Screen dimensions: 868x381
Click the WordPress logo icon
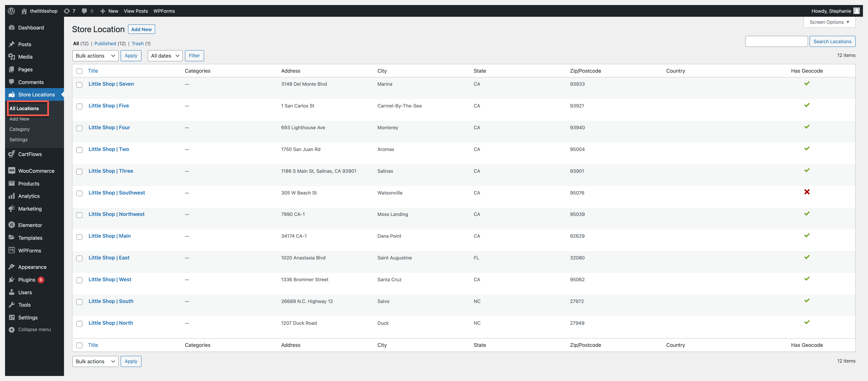click(11, 11)
